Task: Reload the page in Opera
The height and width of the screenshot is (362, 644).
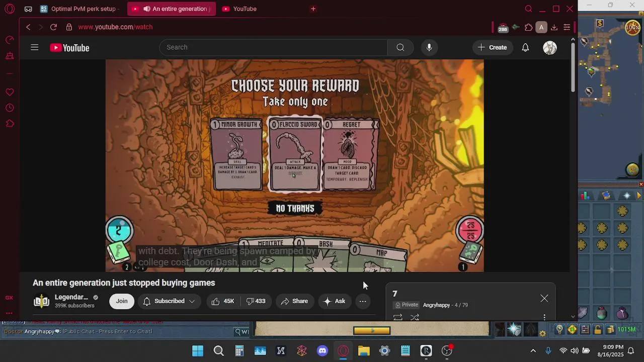Action: [53, 27]
